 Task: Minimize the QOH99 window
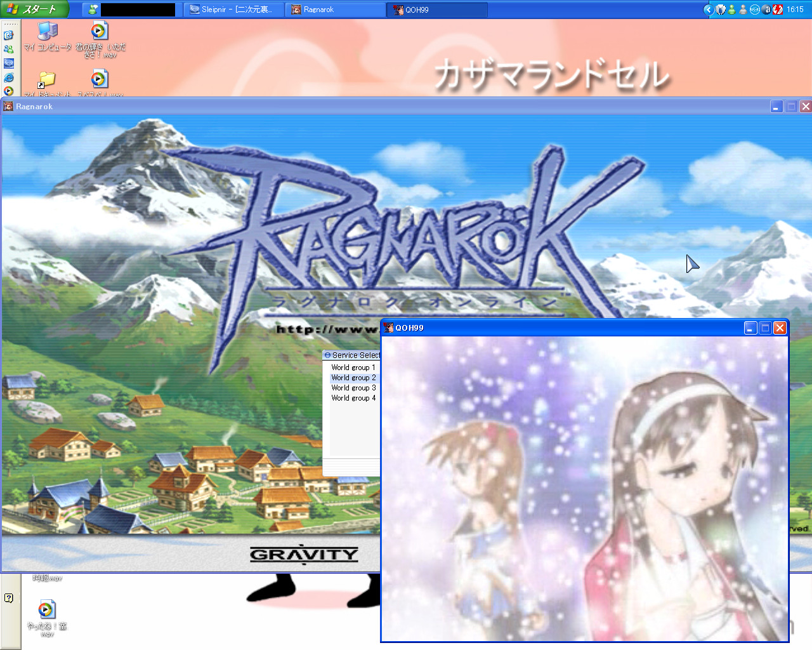click(x=750, y=328)
